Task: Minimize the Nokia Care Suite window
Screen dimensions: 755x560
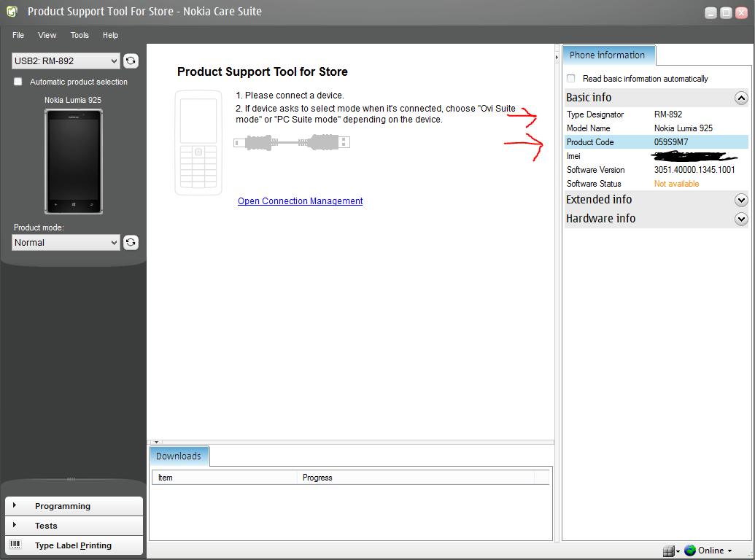Action: (711, 13)
